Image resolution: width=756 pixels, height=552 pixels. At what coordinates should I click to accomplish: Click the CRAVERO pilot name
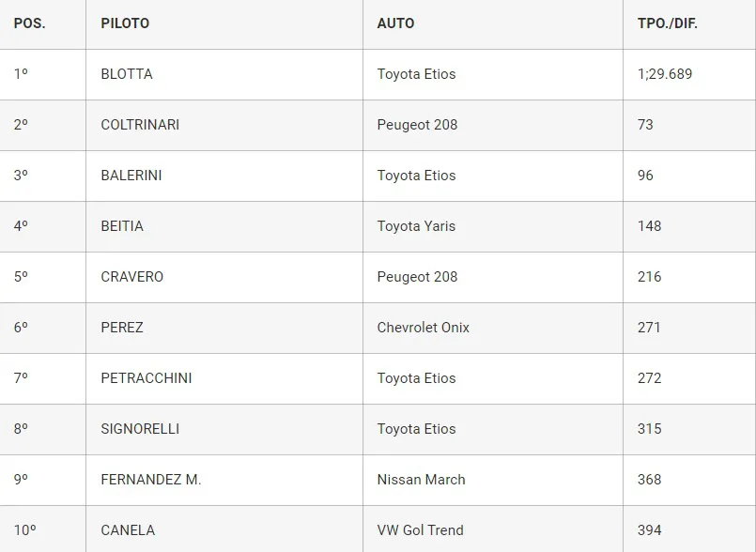132,277
